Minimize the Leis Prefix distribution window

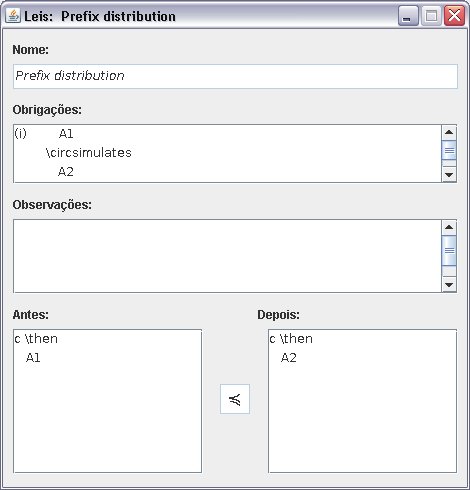click(408, 16)
